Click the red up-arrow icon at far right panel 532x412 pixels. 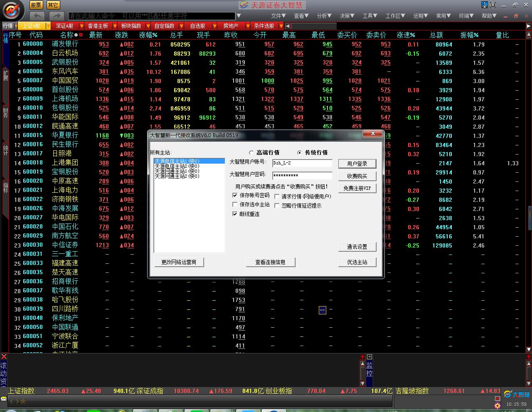click(529, 357)
